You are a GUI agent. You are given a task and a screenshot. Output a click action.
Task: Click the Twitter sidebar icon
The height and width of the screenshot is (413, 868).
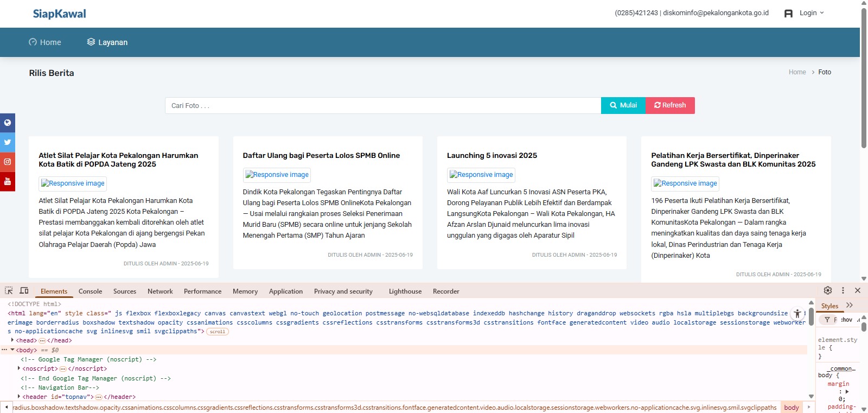tap(8, 142)
